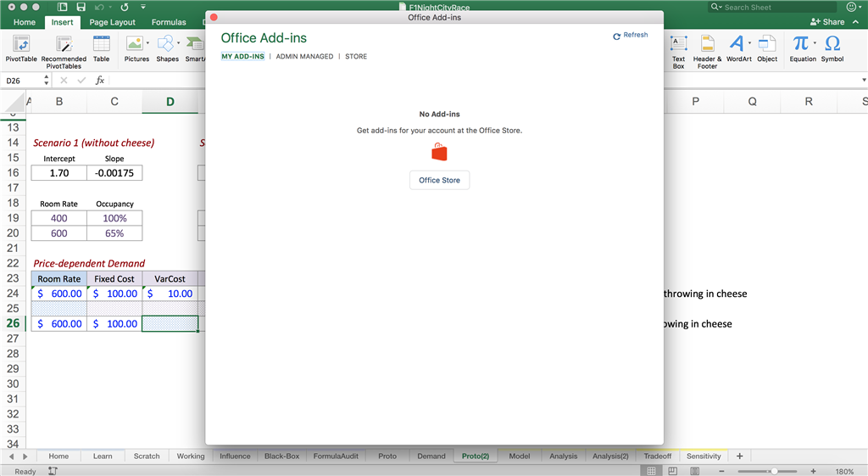
Task: Click the smiley feedback icon
Action: (851, 7)
